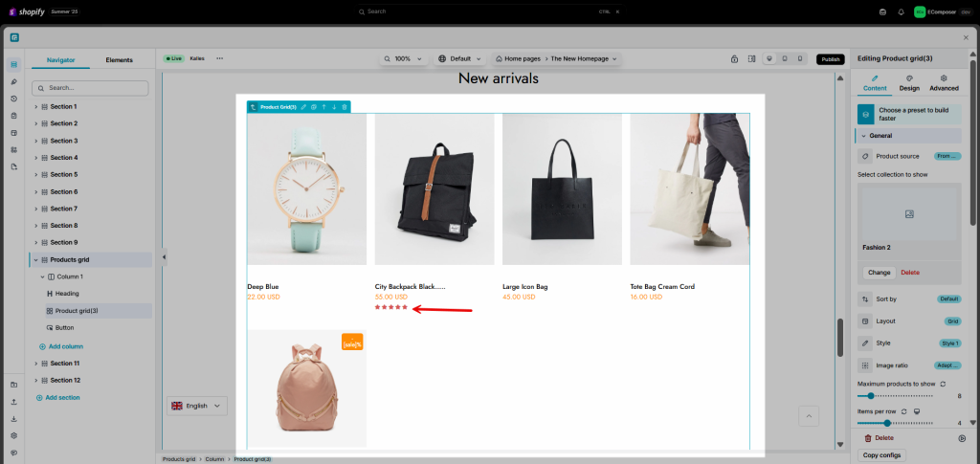Click the export upload icon in left rail
Screen dimensions: 980x464
pyautogui.click(x=13, y=402)
